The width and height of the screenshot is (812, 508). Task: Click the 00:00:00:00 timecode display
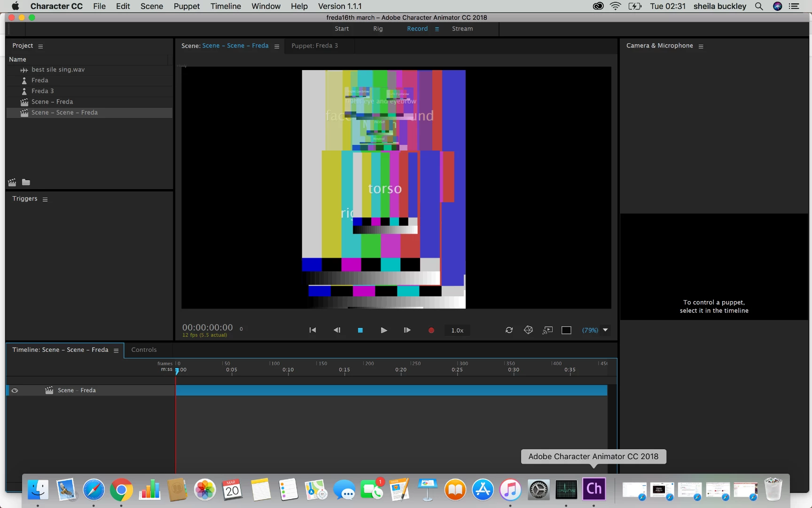pos(207,327)
